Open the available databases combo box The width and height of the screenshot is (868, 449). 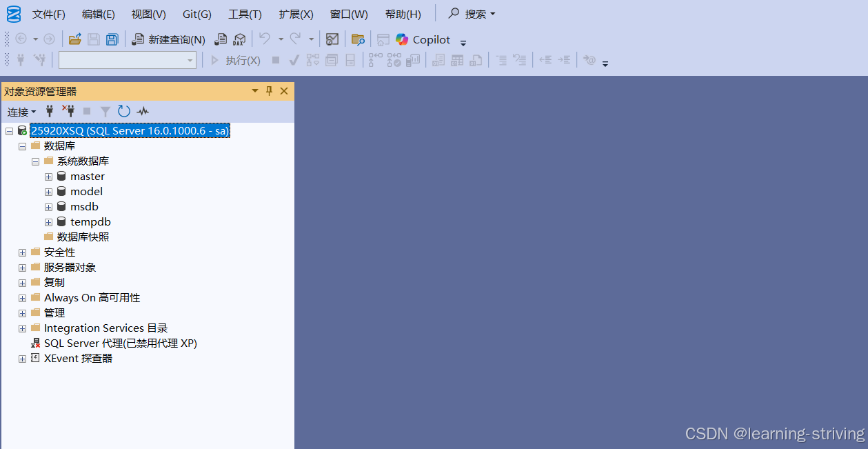[x=128, y=61]
